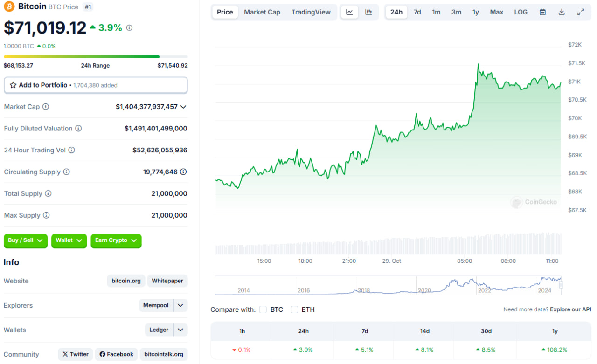Screen dimensions: 597x364
Task: Click the Fully Diluted Valuation info icon
Action: 78,128
